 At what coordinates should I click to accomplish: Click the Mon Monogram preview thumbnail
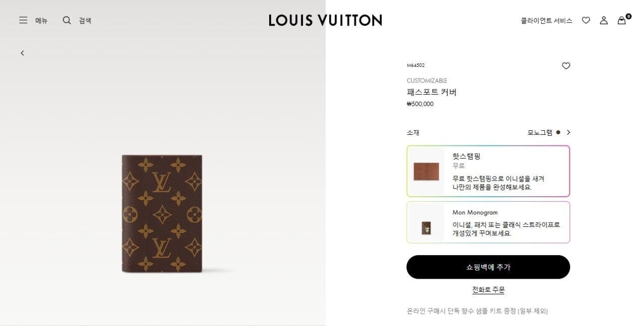pyautogui.click(x=426, y=228)
